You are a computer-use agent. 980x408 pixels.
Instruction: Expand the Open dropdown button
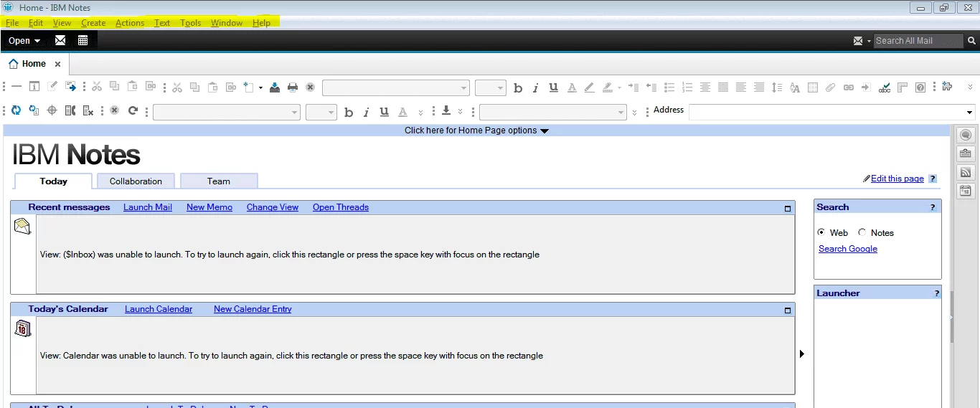click(24, 41)
